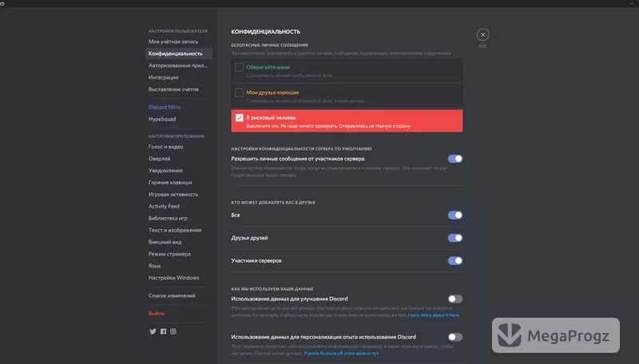Toggle the 'Друзья друзей' switch

pyautogui.click(x=454, y=238)
